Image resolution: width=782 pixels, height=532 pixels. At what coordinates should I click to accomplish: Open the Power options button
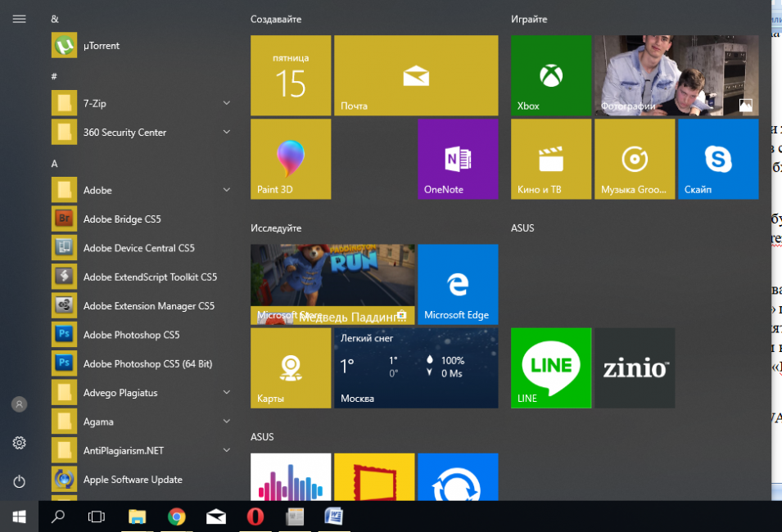click(19, 481)
